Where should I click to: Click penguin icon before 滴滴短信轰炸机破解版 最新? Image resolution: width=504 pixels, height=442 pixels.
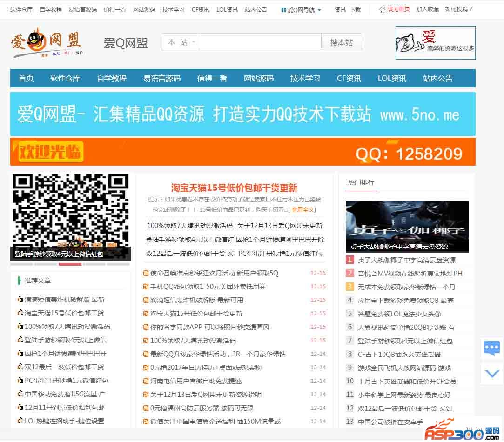tap(20, 299)
